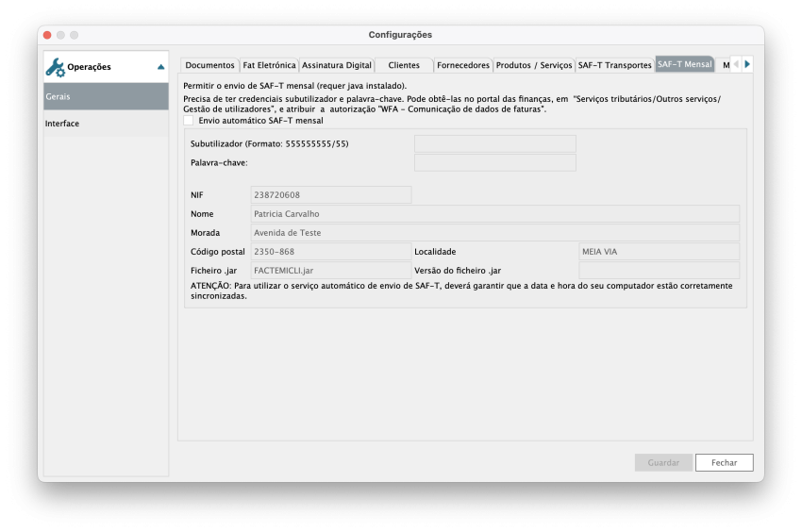Select the Produtos / Serviços tab
Screen dimensions: 802x532
tap(534, 65)
